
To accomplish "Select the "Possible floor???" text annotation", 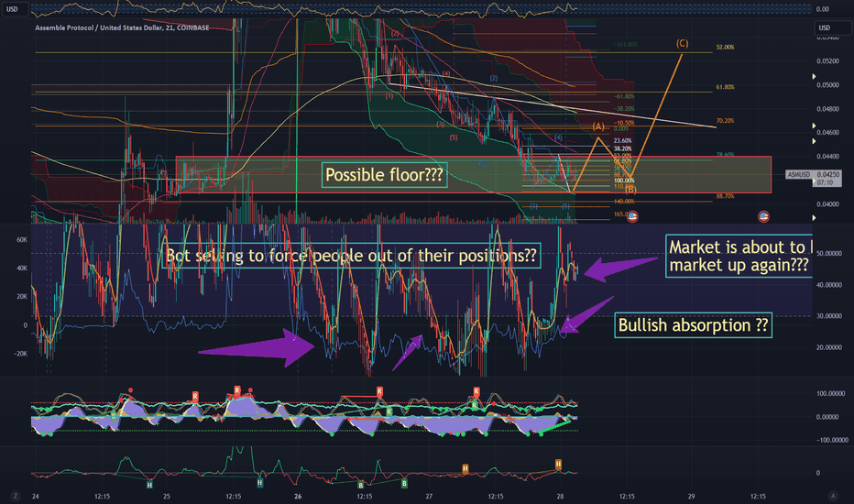I will click(384, 175).
